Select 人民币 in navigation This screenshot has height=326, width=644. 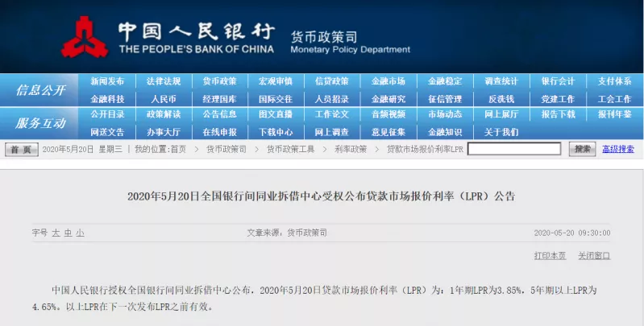(164, 99)
